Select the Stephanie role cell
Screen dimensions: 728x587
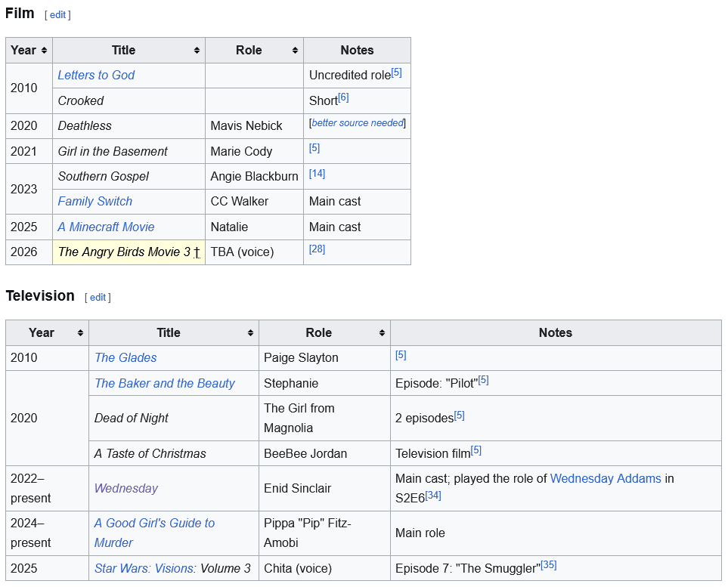click(324, 383)
